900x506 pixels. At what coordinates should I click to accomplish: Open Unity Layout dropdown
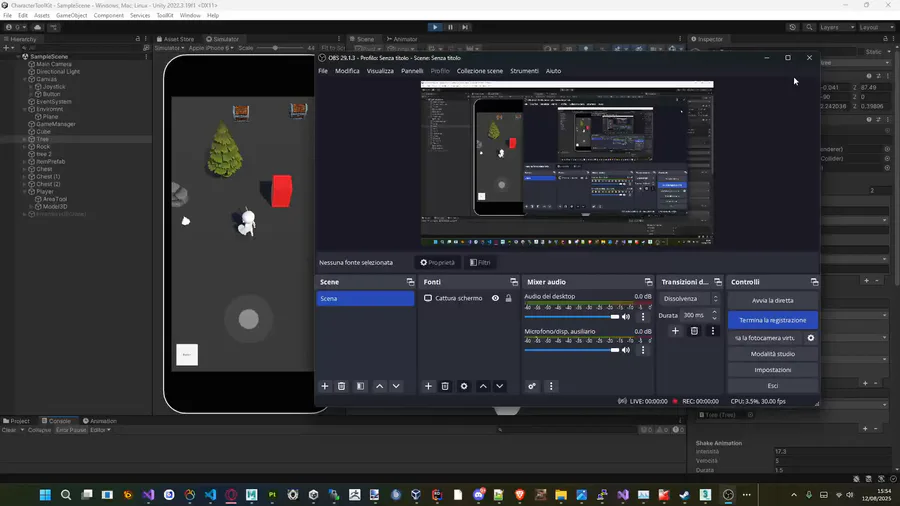(x=876, y=27)
